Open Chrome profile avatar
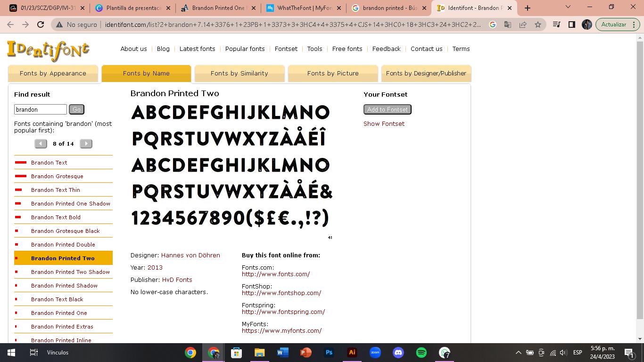 (x=587, y=25)
